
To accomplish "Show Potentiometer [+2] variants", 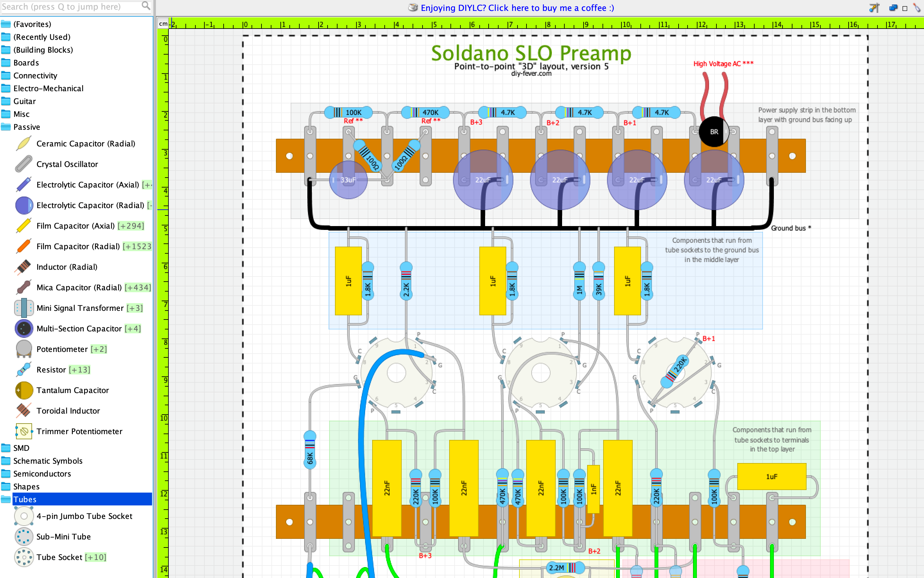I will (x=99, y=349).
